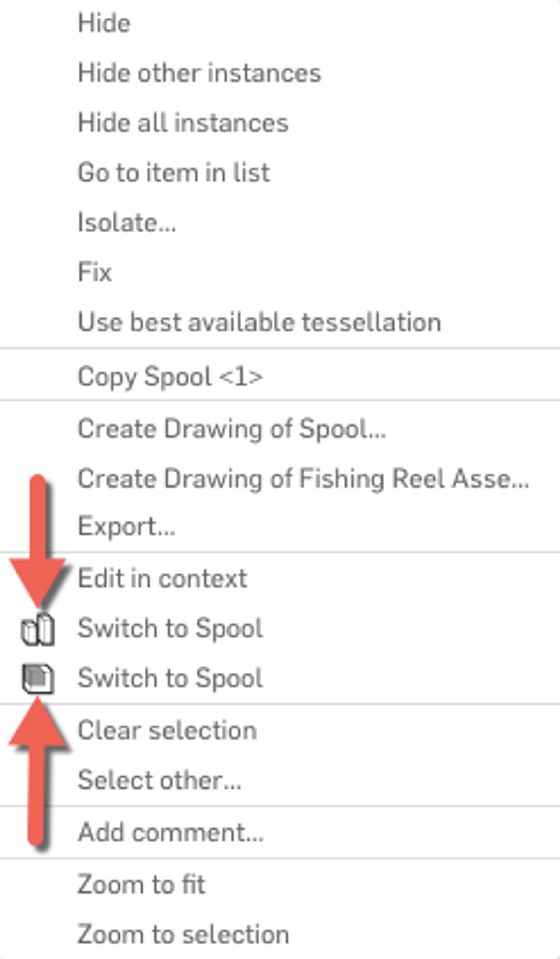Select the Switch to Spool text with shaded cube icon
This screenshot has width=560, height=959.
[170, 679]
